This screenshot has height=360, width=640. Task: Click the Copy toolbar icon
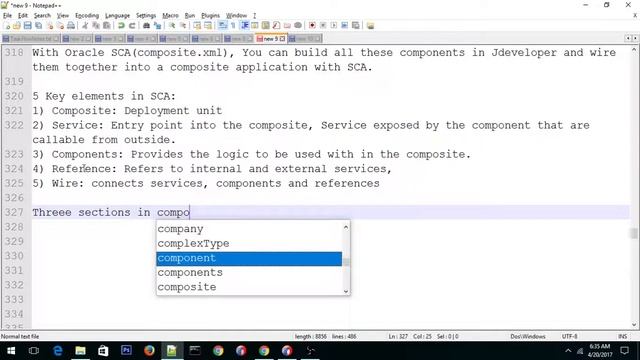click(96, 26)
